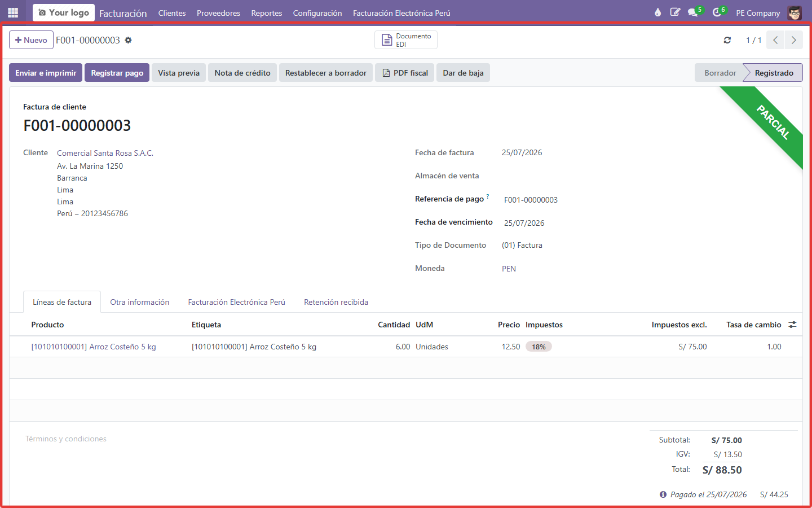Open the gear actions menu beside F001-00000003
The height and width of the screenshot is (508, 812).
click(128, 40)
